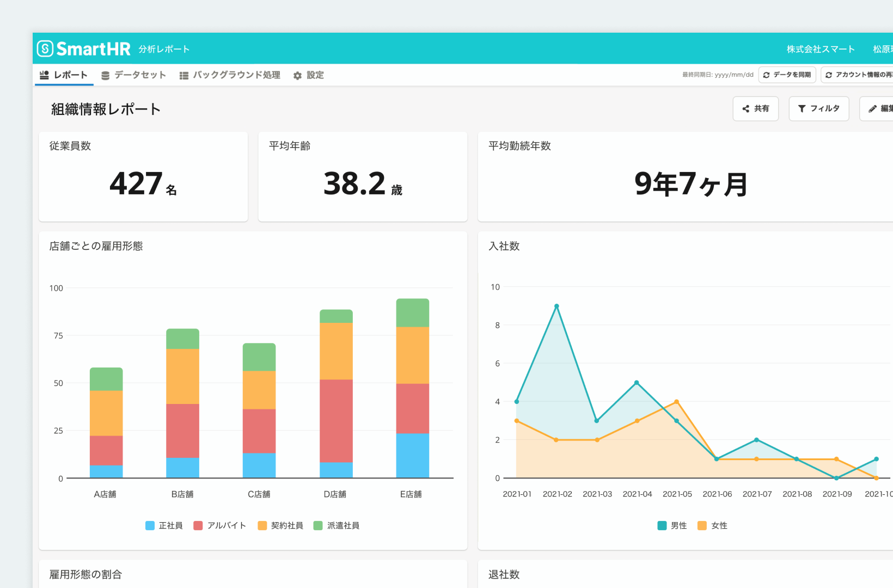Click the 平均勤続年数 card title

[x=519, y=146]
